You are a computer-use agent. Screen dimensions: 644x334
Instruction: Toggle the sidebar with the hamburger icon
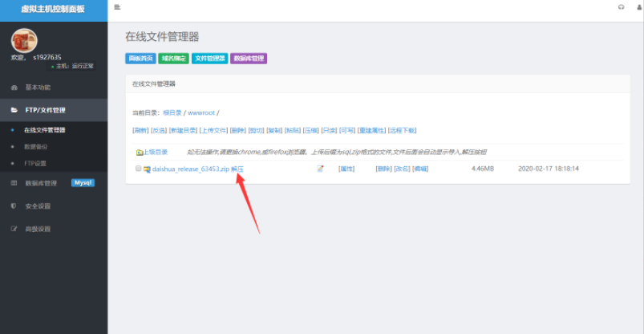coord(117,7)
